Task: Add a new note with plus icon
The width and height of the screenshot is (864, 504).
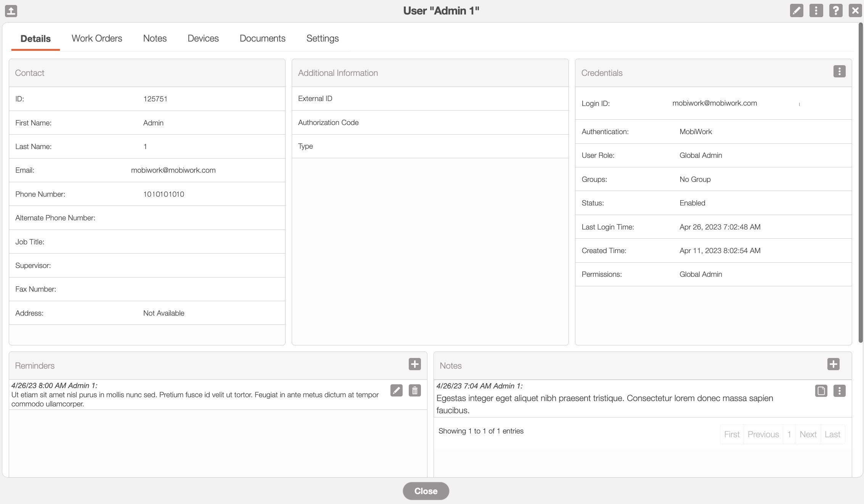Action: click(833, 364)
